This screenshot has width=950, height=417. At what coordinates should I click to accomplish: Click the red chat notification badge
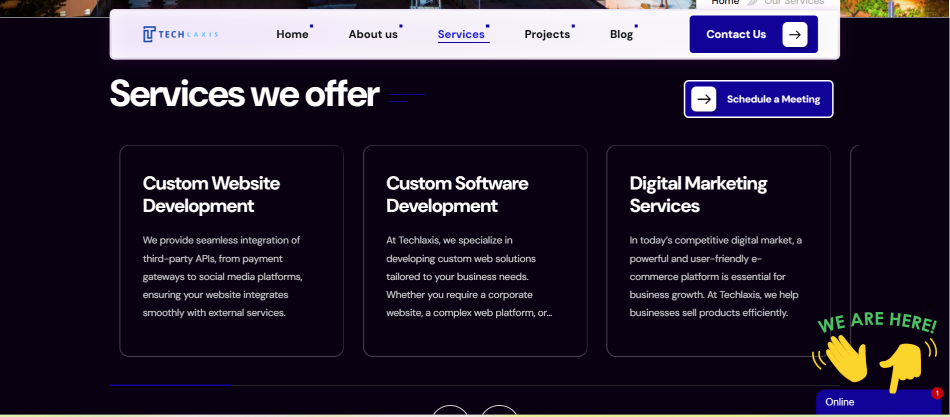937,393
